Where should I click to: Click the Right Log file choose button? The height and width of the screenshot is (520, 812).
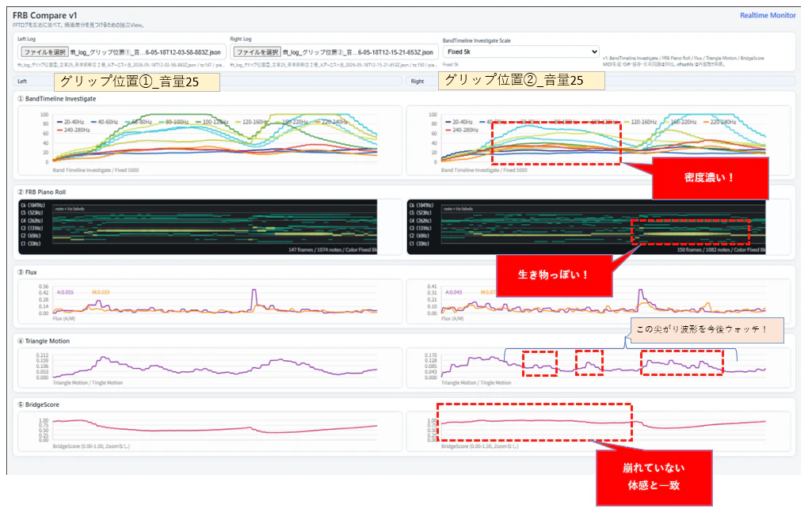257,52
